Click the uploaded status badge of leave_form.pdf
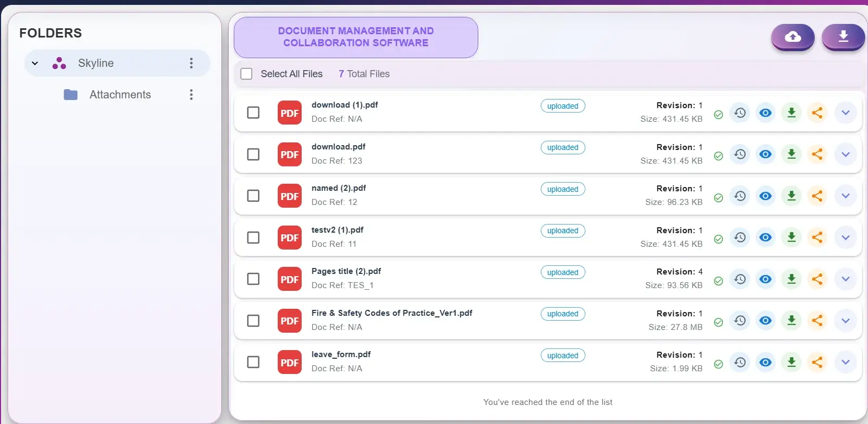The width and height of the screenshot is (868, 424). pyautogui.click(x=563, y=356)
